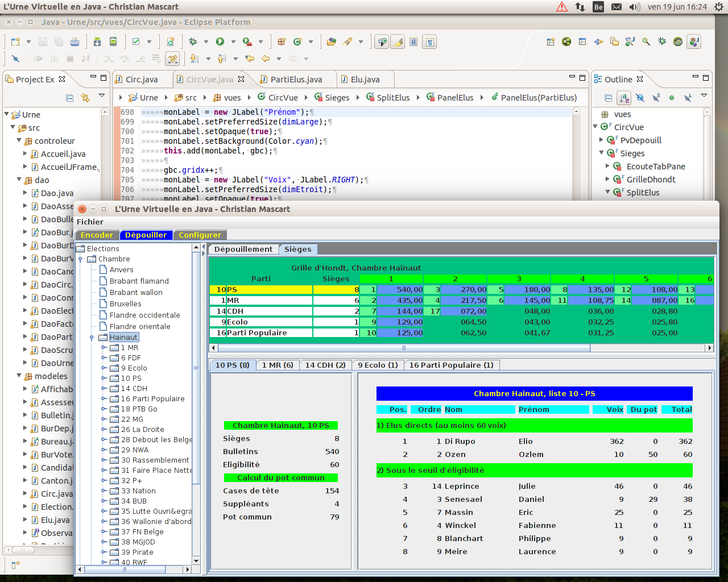Open the Run button dropdown arrow
The height and width of the screenshot is (582, 728).
(233, 42)
